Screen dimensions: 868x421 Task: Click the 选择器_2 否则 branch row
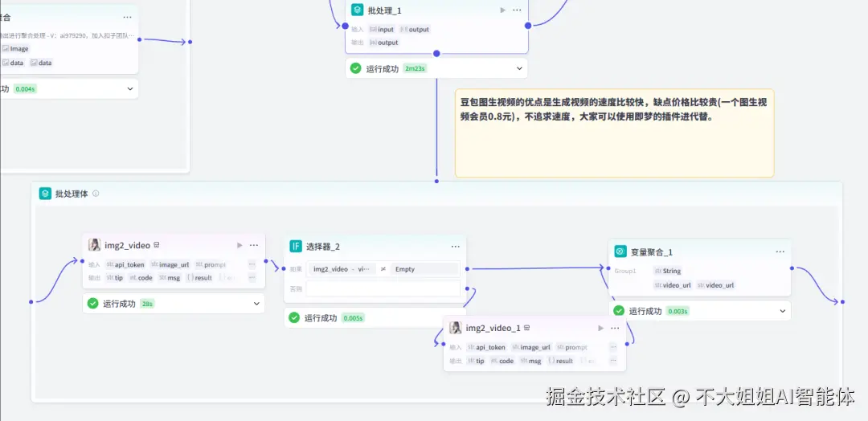383,288
